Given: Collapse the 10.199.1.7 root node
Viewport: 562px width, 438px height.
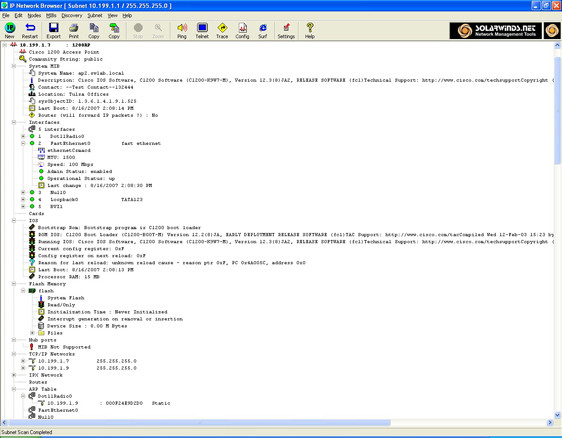Looking at the screenshot, I should tap(4, 45).
